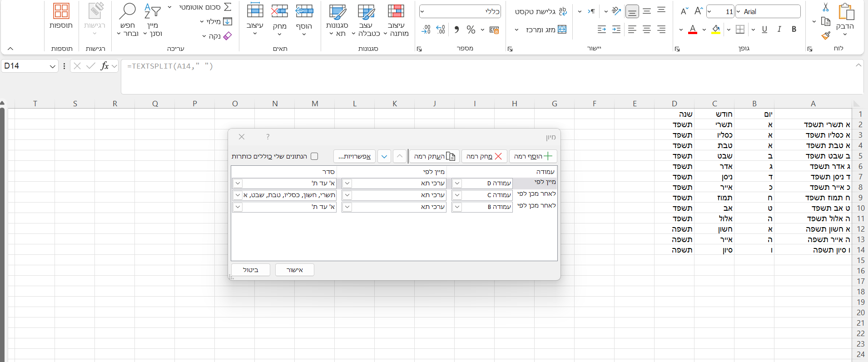868x362 pixels.
Task: Open the 'עמודה B' sort column dropdown
Action: 457,207
